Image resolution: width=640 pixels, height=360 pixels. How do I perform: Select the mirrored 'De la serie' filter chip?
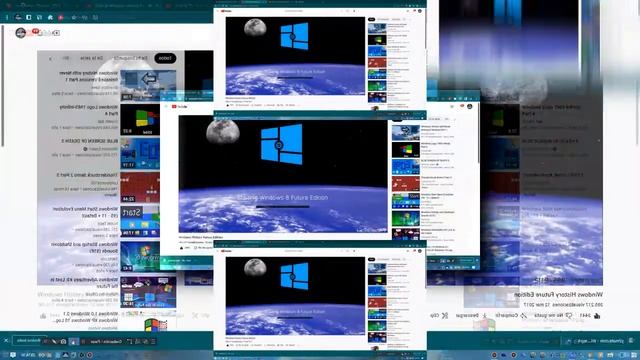click(92, 58)
